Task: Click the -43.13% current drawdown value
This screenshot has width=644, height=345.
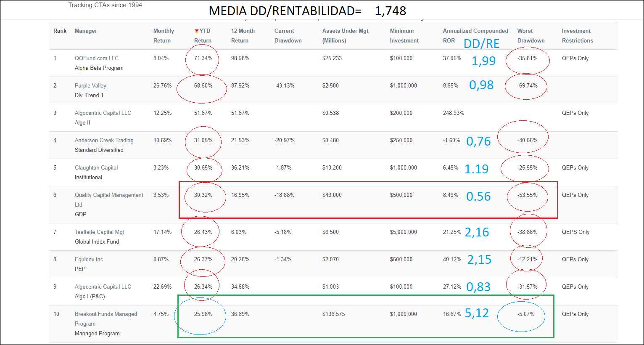Action: click(285, 86)
